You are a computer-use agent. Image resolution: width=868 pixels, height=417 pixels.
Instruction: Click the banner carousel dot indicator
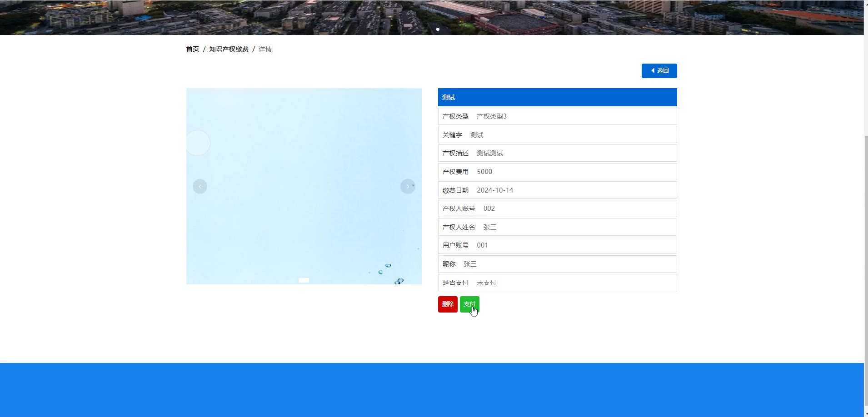438,29
